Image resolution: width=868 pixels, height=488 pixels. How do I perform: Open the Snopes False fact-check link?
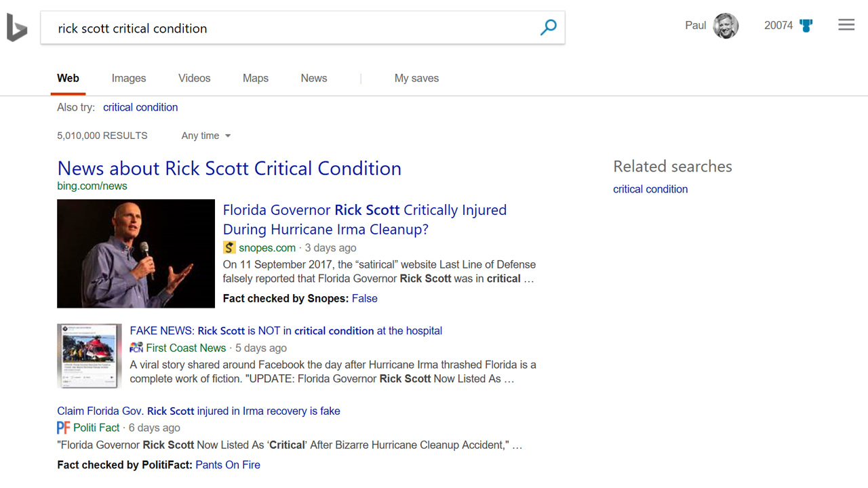364,298
